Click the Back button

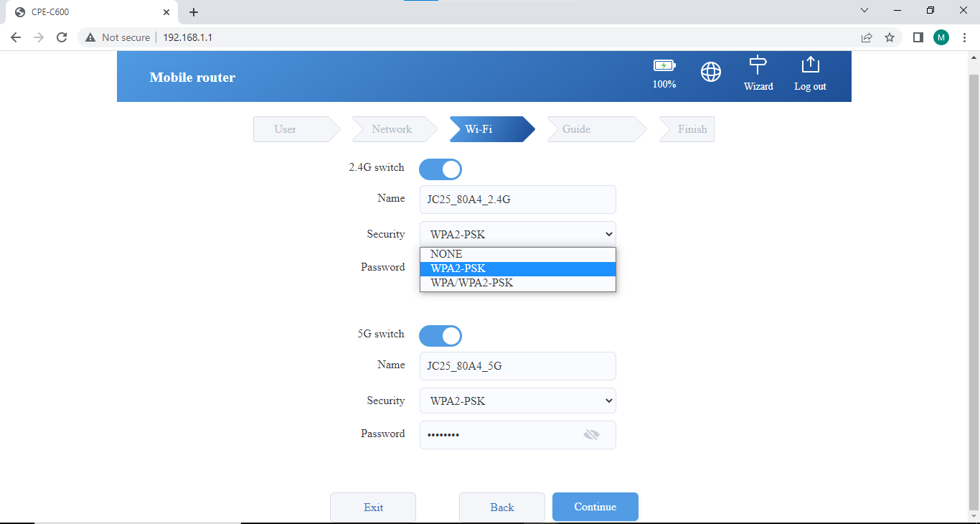(x=502, y=507)
